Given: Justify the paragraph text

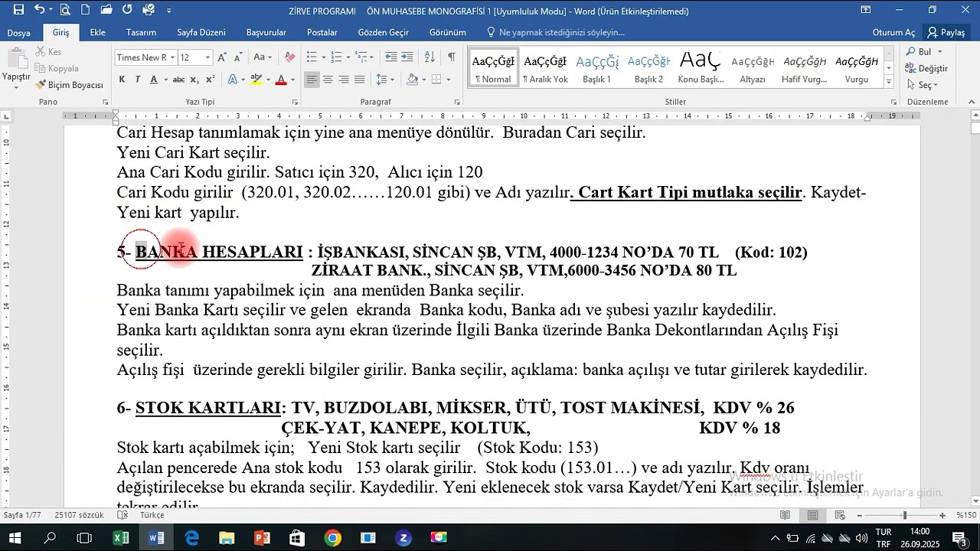Looking at the screenshot, I should [360, 80].
